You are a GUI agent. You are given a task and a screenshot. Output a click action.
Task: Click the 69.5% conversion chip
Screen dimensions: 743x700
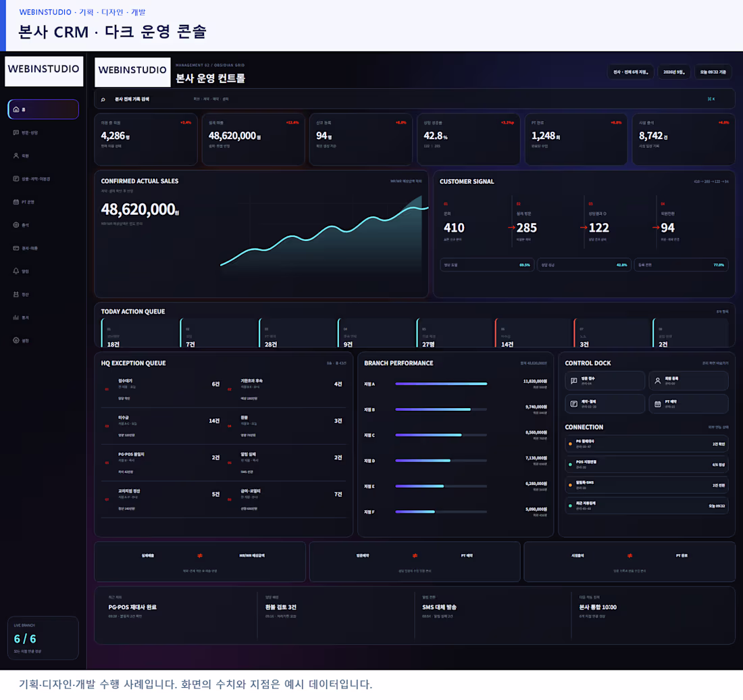(487, 265)
